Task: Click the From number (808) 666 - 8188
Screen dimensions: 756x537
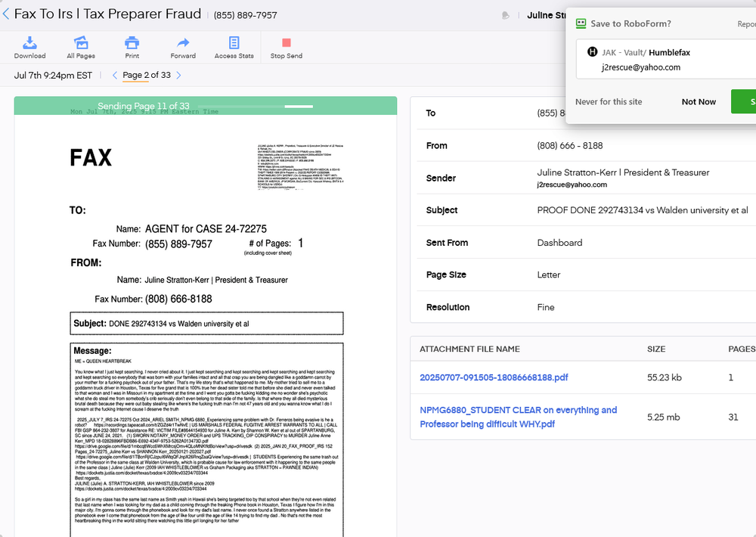Action: 570,146
